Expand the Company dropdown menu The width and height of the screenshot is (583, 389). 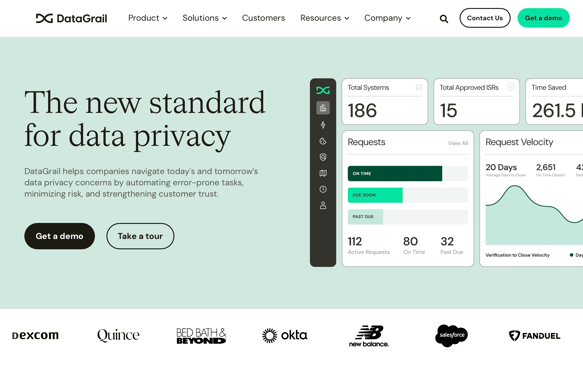(x=387, y=18)
